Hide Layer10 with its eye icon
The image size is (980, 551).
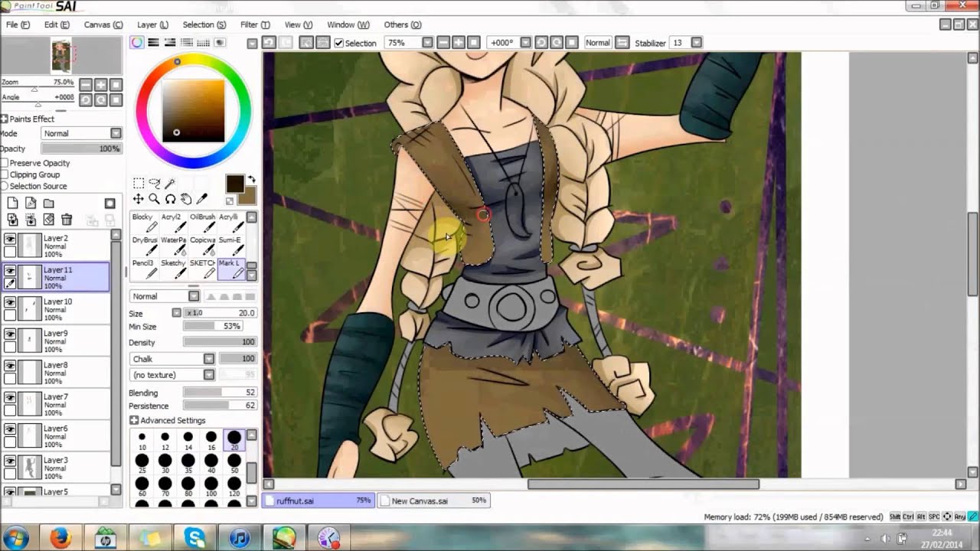[x=9, y=303]
